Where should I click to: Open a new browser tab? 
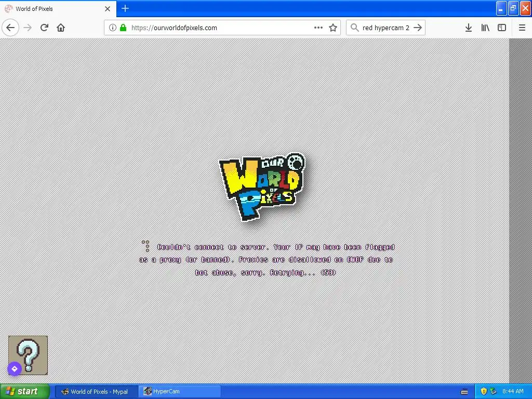pos(125,8)
